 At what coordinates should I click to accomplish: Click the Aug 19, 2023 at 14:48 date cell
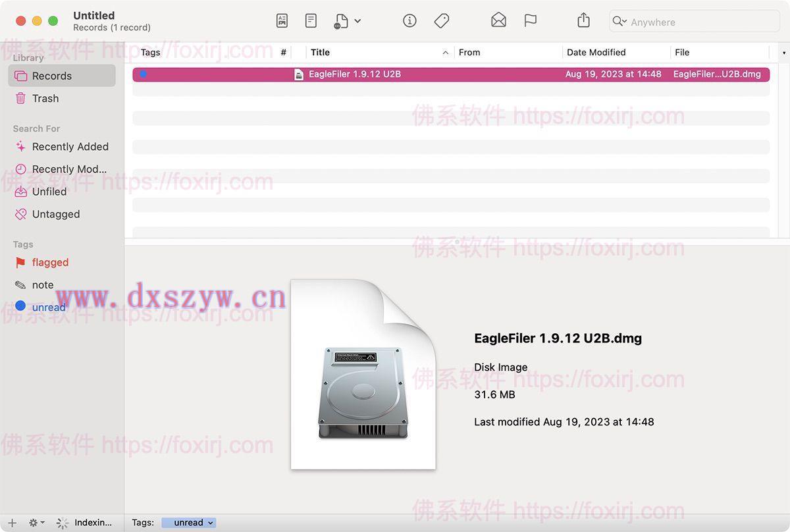(x=614, y=74)
